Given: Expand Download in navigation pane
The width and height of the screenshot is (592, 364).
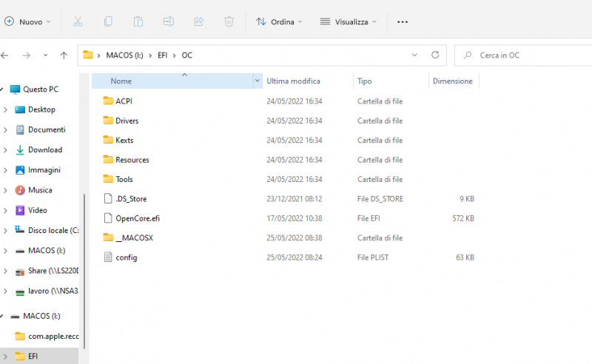Looking at the screenshot, I should [5, 150].
